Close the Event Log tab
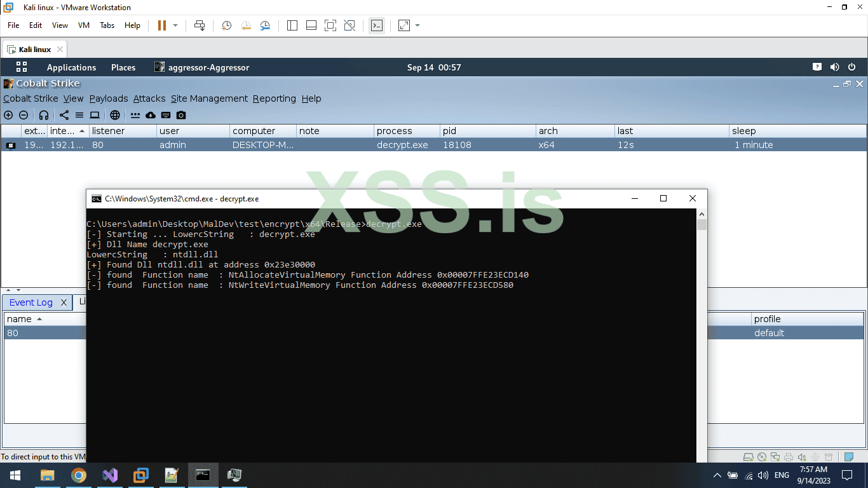 pos(64,302)
